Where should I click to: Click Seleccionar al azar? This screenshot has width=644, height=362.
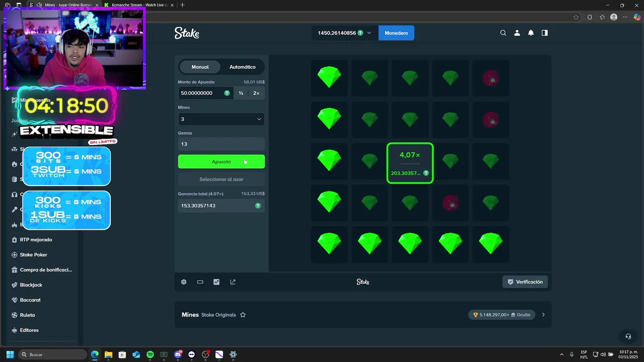221,179
